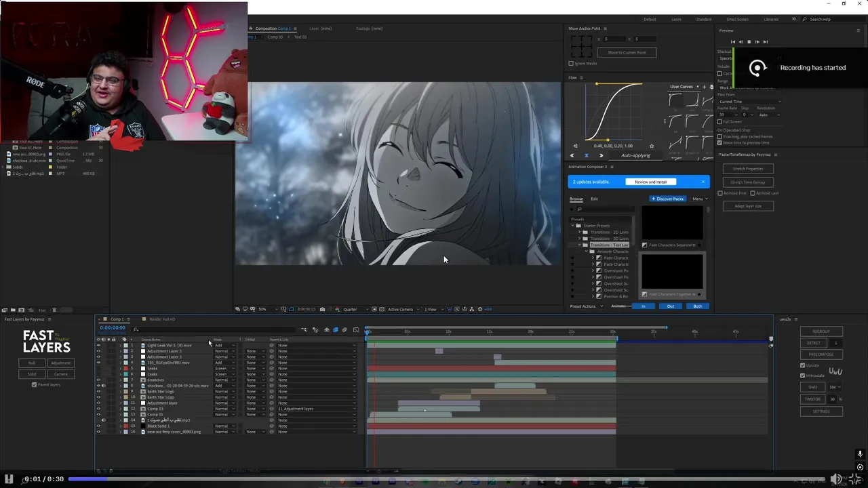Mute audio of the mp3 layer 14
The image size is (868, 488).
click(x=103, y=420)
